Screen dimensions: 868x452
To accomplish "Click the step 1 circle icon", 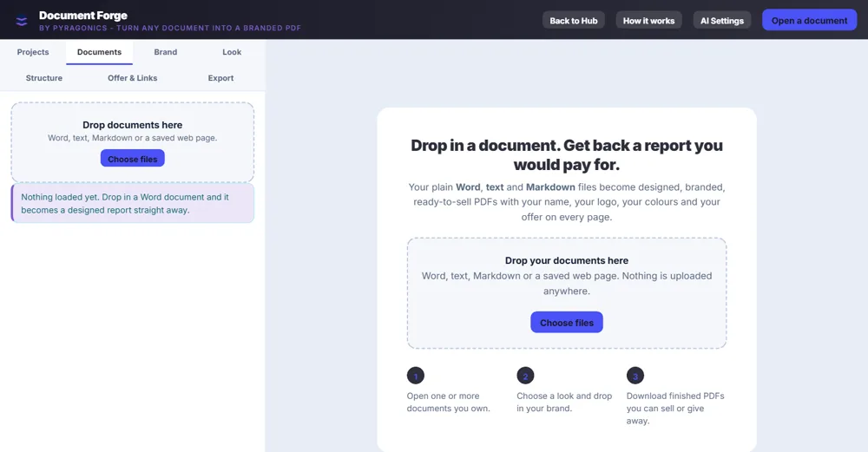I will [x=416, y=376].
